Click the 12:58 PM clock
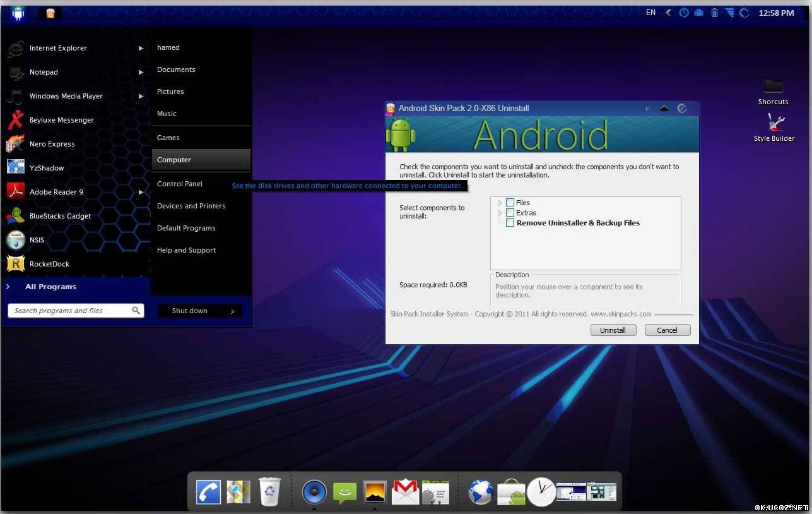The image size is (812, 514). pyautogui.click(x=776, y=13)
